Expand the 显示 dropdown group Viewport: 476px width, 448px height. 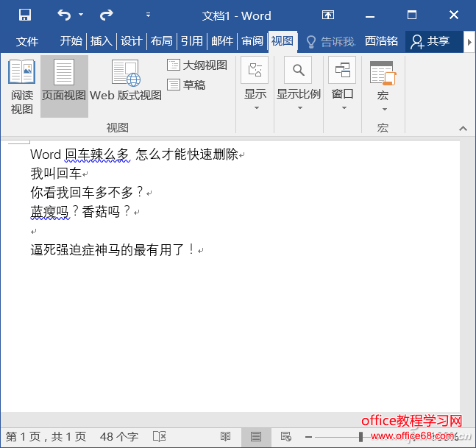pos(255,87)
